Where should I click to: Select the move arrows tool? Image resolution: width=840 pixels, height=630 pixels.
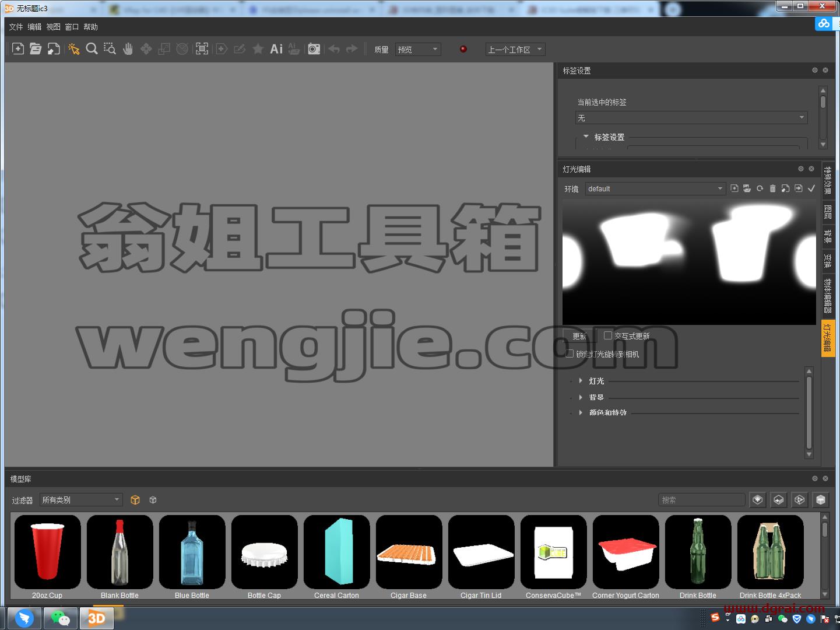(146, 49)
